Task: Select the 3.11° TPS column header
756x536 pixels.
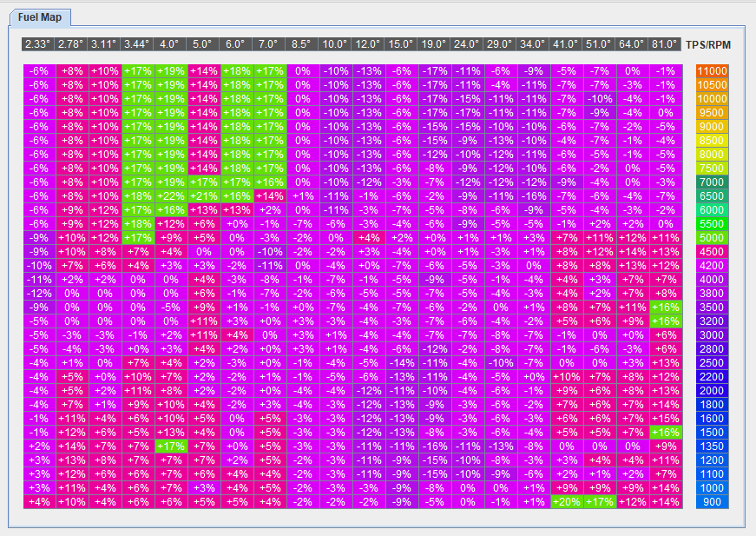Action: point(104,44)
